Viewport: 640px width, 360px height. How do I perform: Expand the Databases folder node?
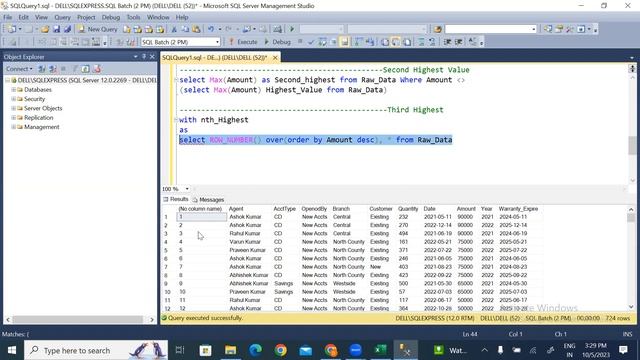[13, 89]
